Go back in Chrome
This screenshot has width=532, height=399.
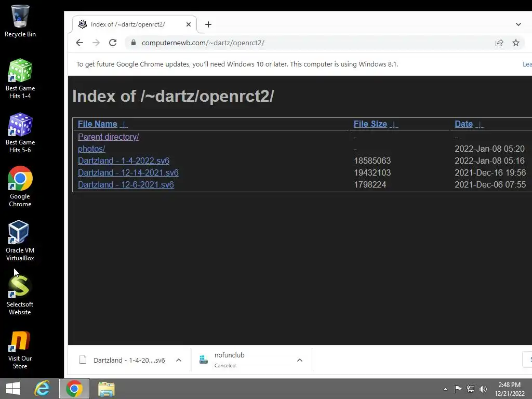tap(79, 43)
